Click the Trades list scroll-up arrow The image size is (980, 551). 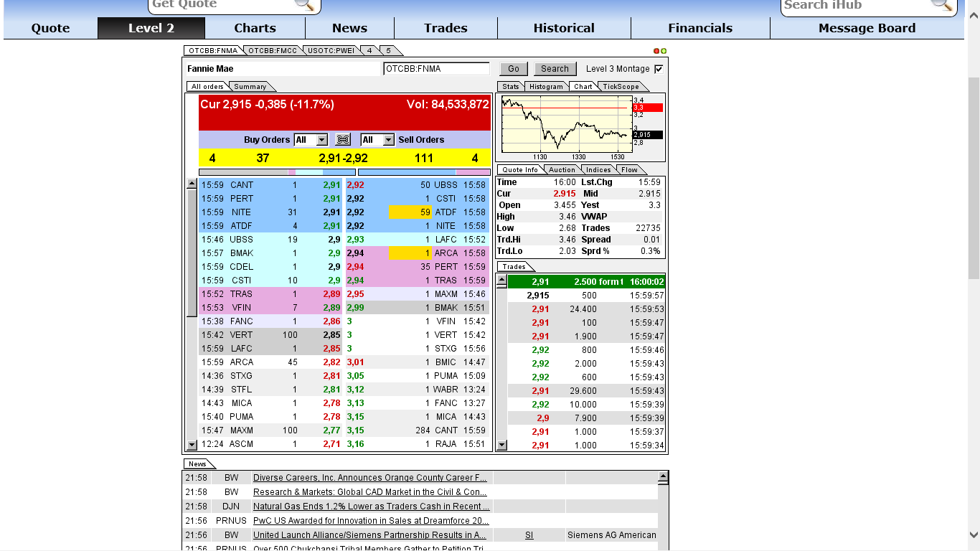(501, 281)
